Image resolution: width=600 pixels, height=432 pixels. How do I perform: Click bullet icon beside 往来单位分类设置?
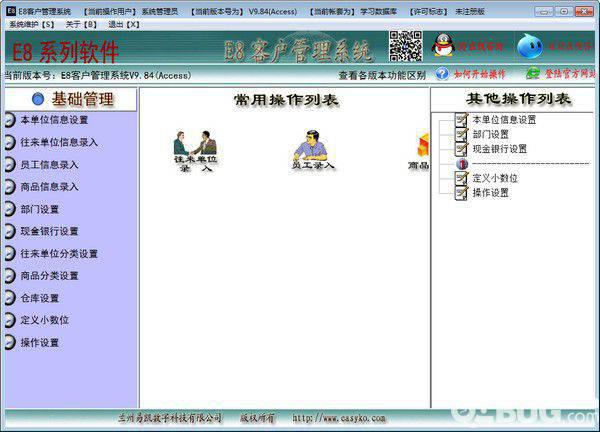10,253
